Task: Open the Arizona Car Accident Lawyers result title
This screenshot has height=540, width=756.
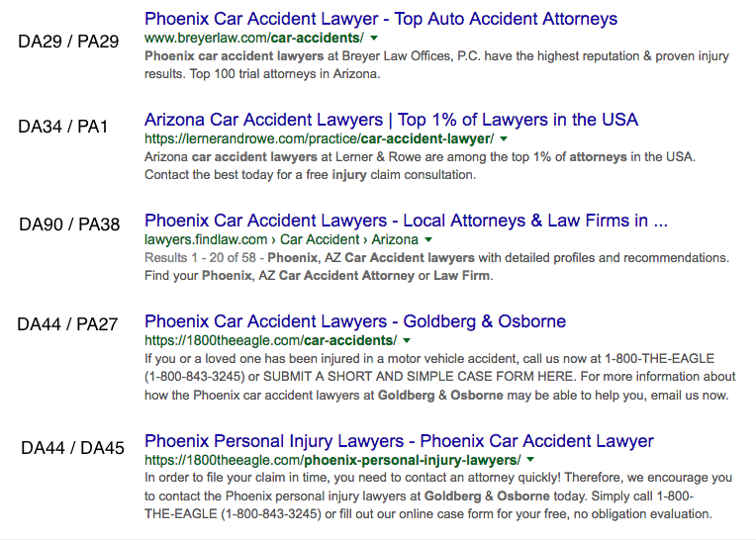Action: point(391,120)
